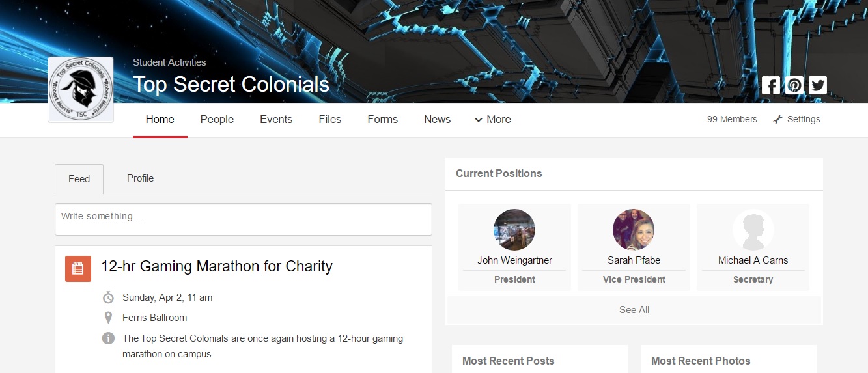Click the Write something input box

[244, 219]
